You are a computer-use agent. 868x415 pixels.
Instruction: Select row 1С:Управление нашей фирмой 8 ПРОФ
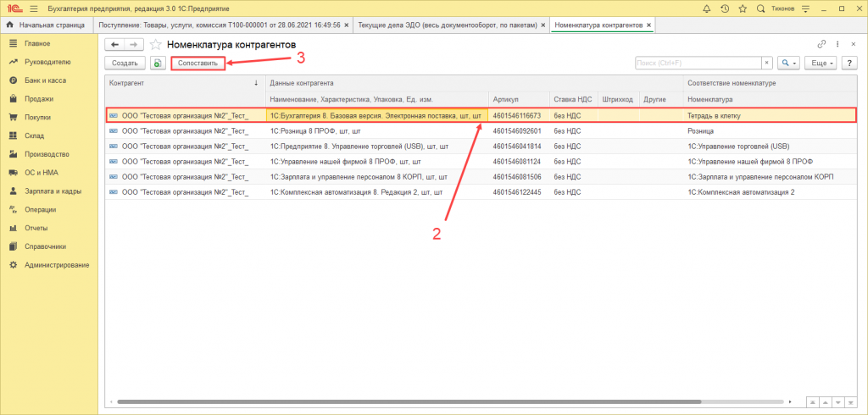(x=481, y=162)
